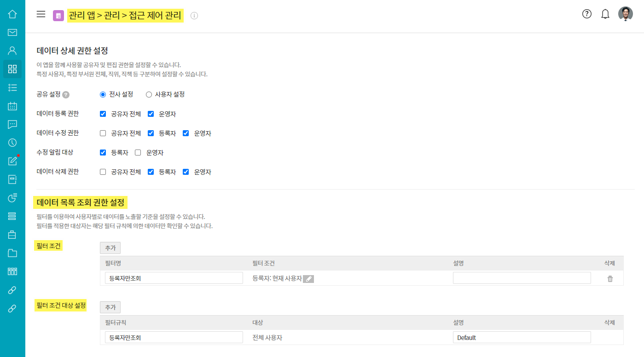Click 추가 button under 필터 조건

(x=110, y=248)
